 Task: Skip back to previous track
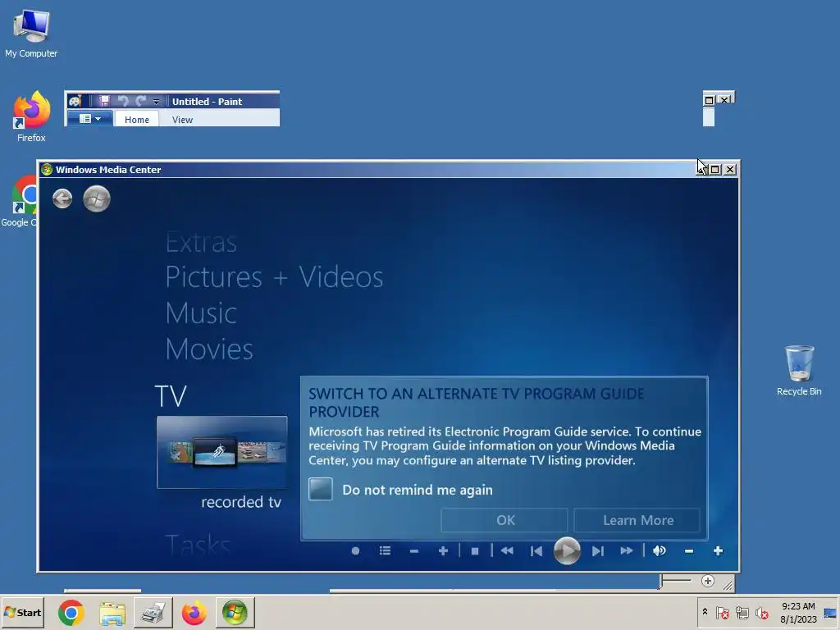(x=536, y=550)
